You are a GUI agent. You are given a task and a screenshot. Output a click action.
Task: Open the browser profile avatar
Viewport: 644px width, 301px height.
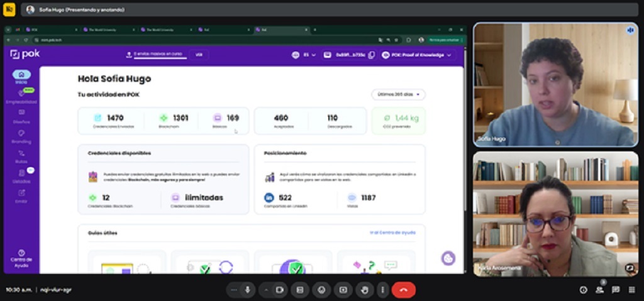[x=421, y=40]
